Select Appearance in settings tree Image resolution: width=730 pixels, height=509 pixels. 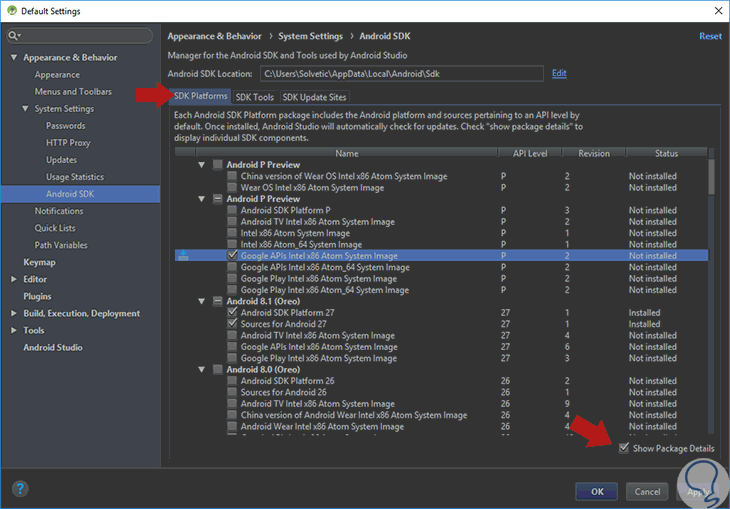click(57, 75)
